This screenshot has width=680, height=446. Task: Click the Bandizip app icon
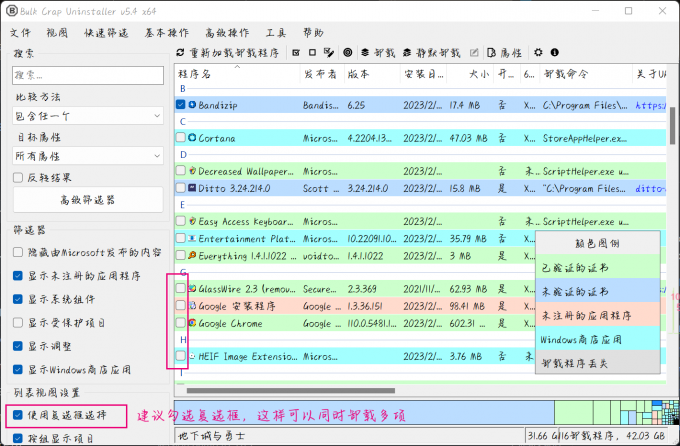click(192, 105)
